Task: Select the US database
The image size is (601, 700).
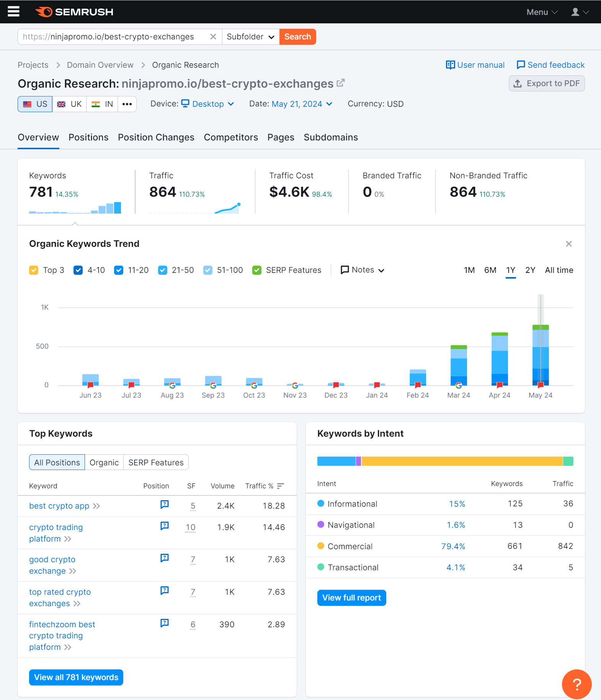Action: pos(35,104)
